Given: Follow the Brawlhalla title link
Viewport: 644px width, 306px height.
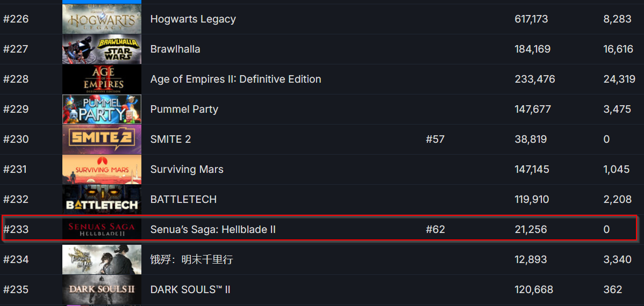Looking at the screenshot, I should pyautogui.click(x=175, y=49).
